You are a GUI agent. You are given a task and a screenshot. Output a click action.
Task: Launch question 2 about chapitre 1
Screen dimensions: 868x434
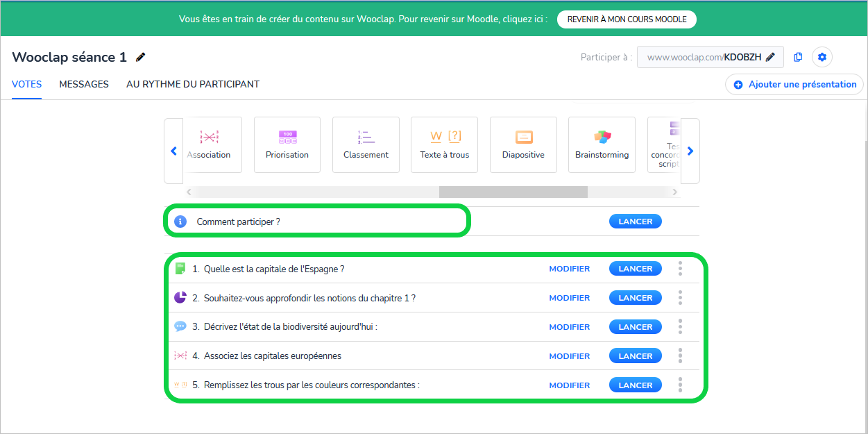point(636,298)
